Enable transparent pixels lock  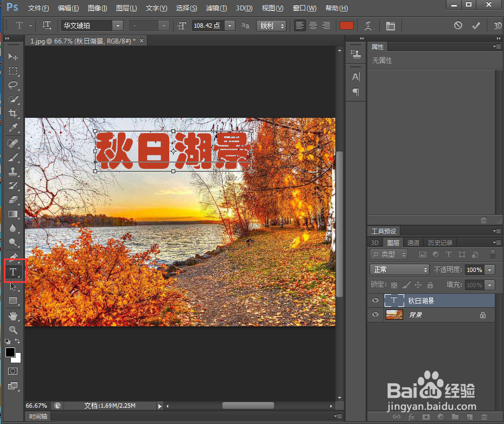(x=394, y=284)
